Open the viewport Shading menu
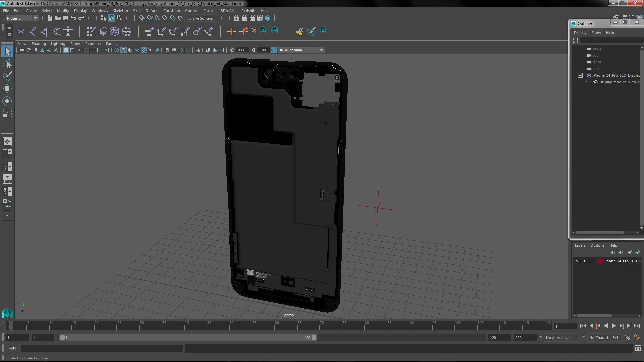The image size is (644, 362). point(39,44)
